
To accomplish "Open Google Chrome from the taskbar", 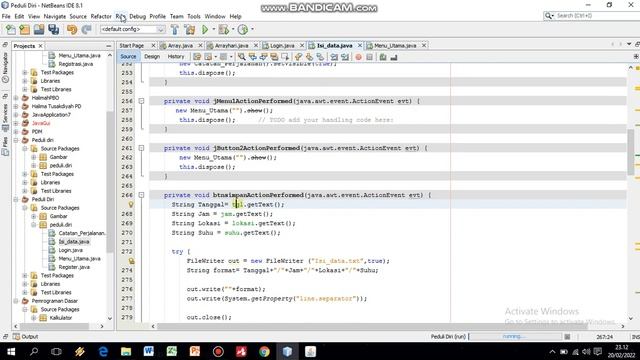I will tap(264, 351).
